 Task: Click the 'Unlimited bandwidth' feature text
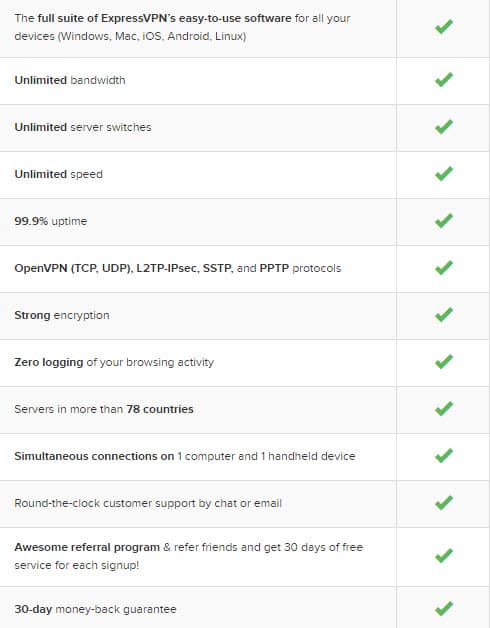(x=70, y=80)
